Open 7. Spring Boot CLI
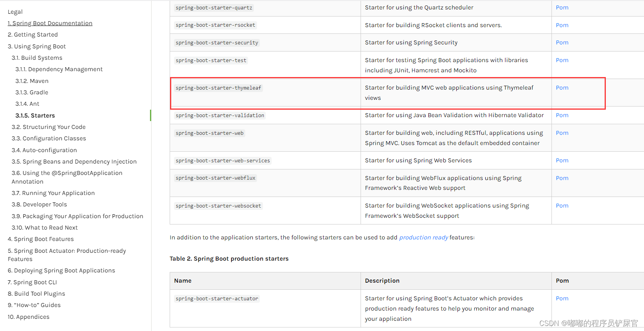The width and height of the screenshot is (644, 331). [x=32, y=282]
